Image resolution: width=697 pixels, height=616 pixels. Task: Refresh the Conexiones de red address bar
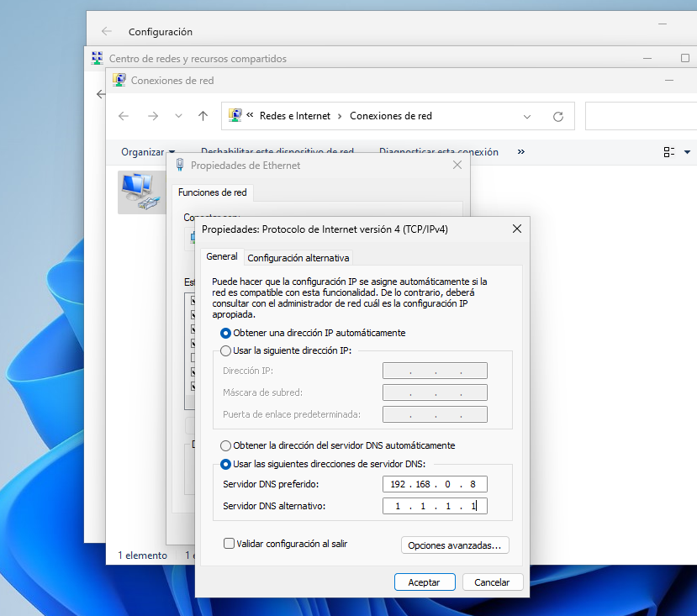click(558, 117)
